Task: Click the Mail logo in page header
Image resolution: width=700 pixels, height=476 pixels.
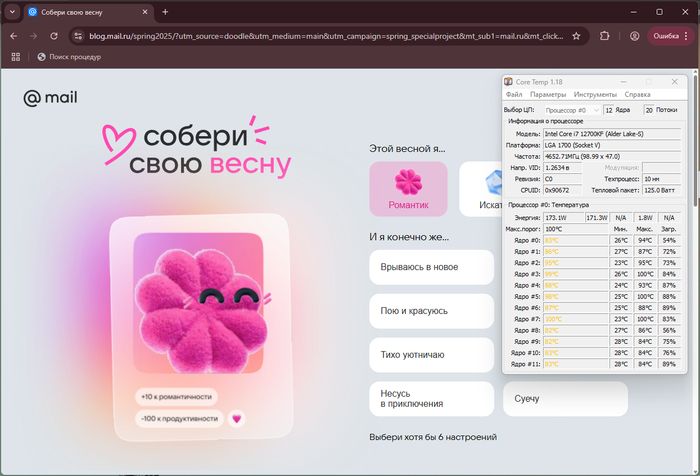Action: pyautogui.click(x=50, y=98)
